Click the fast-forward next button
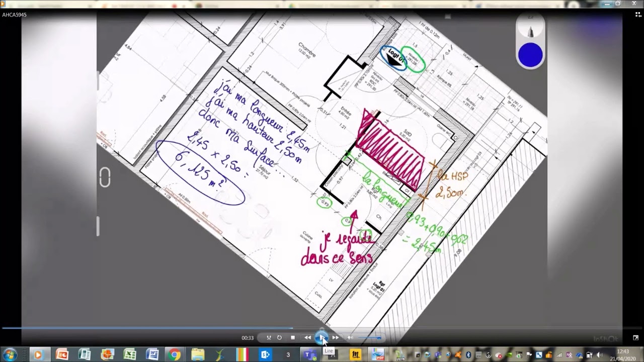644x362 pixels. click(336, 338)
